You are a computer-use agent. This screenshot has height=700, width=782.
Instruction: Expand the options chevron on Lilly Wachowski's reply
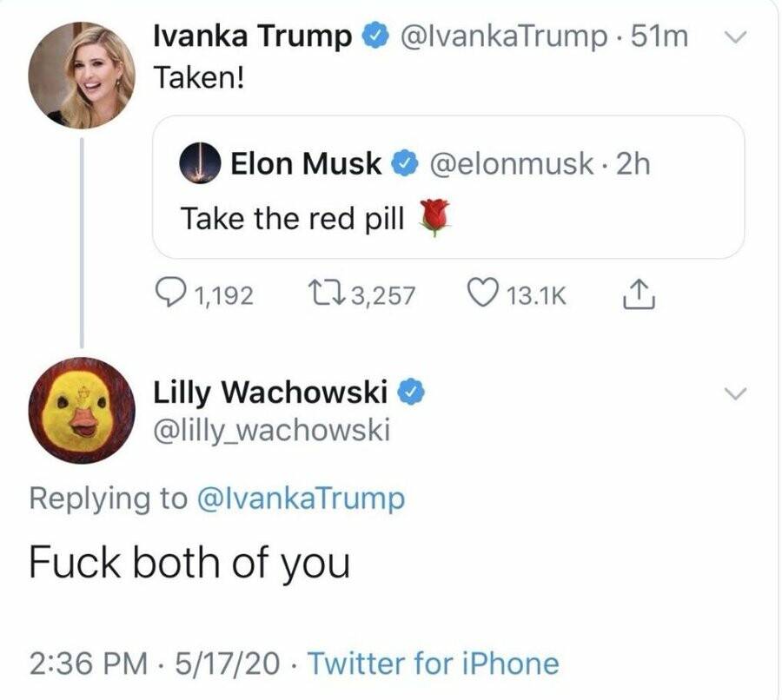[x=735, y=393]
